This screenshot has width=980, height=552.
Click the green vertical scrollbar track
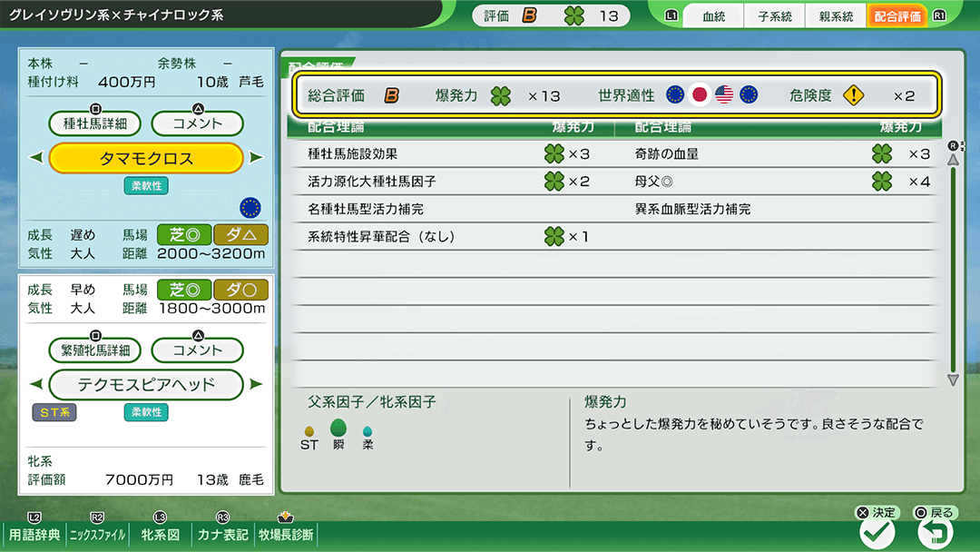coord(953,270)
